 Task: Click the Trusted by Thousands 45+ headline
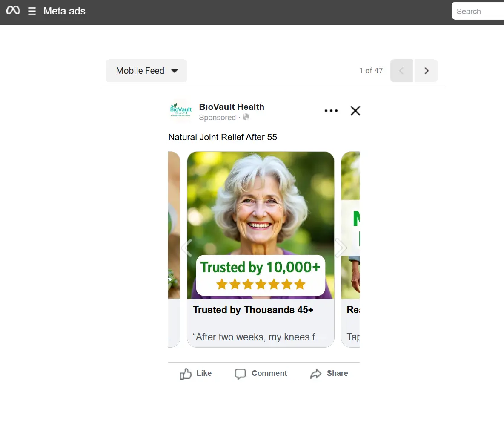253,309
